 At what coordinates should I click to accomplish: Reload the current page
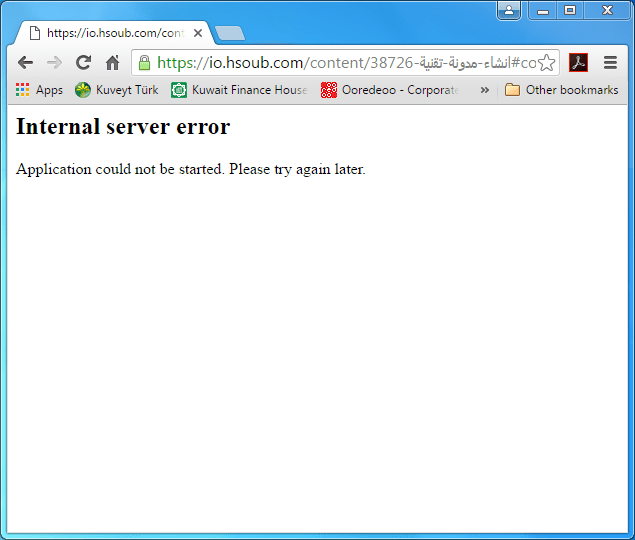pyautogui.click(x=83, y=63)
